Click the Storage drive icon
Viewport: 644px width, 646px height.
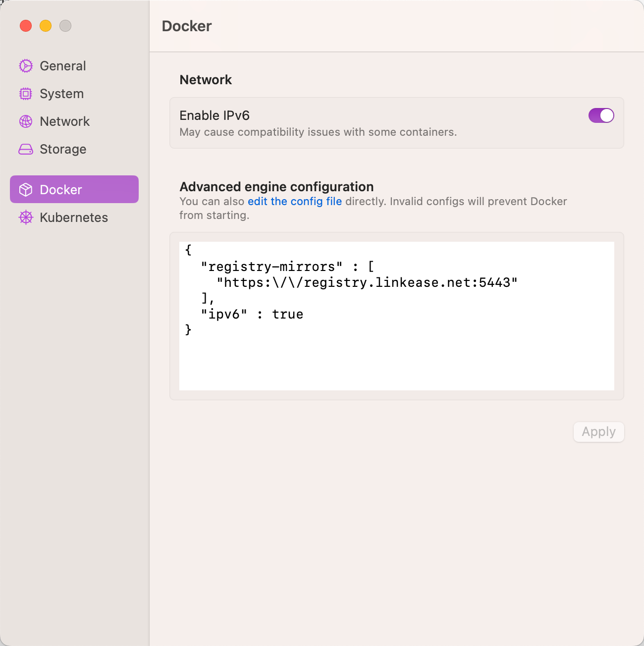click(x=26, y=149)
